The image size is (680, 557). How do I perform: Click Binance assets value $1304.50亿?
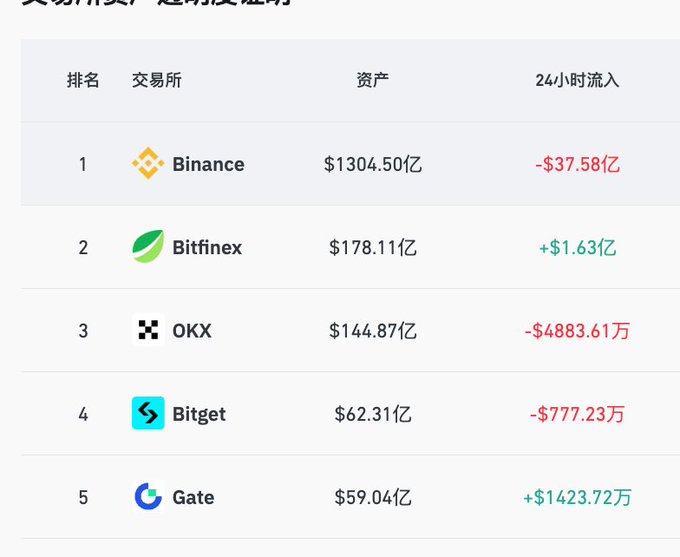coord(373,164)
